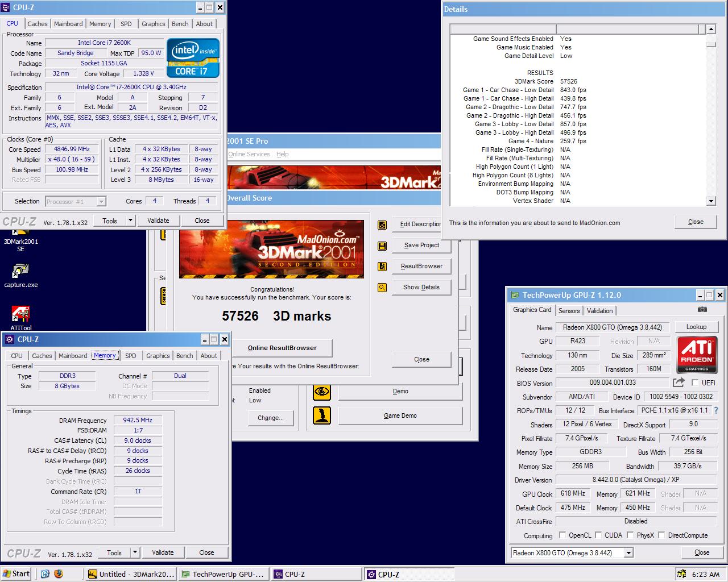
Task: Switch to Untitled - 3DMark2001 taskbar item
Action: (131, 574)
